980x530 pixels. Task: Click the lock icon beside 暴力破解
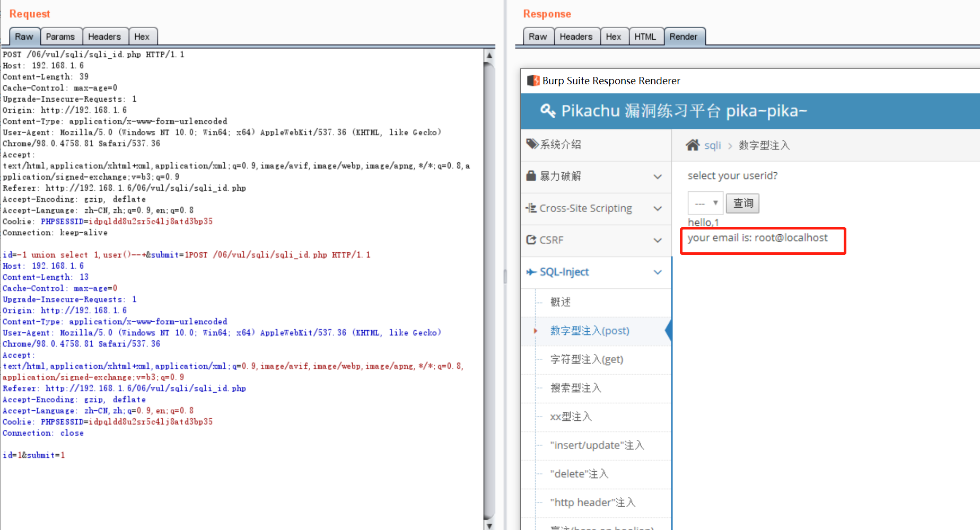[x=531, y=175]
